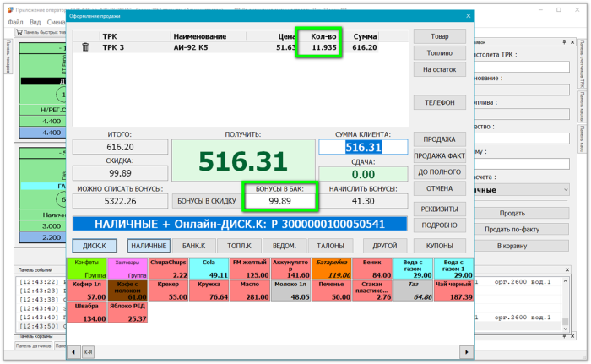Add Печенье product tile
591x364 pixels.
[331, 291]
